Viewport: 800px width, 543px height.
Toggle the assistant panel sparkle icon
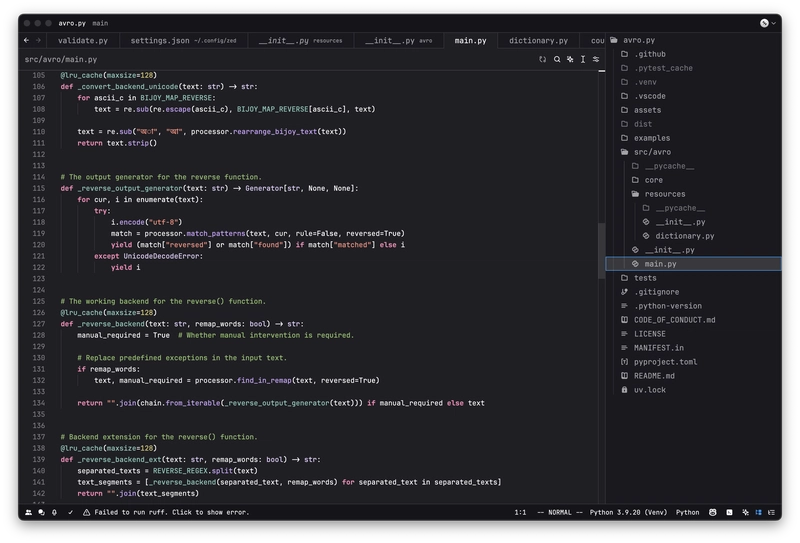coord(745,512)
